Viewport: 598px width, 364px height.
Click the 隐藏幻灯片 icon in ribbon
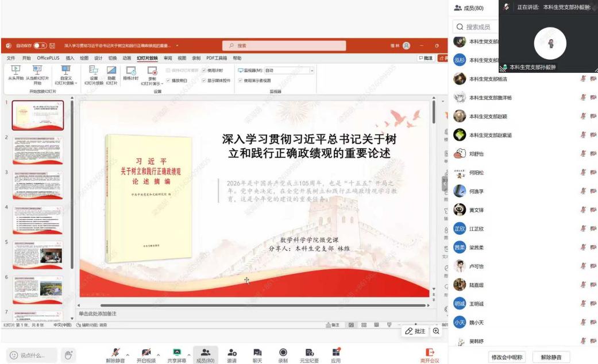point(111,70)
